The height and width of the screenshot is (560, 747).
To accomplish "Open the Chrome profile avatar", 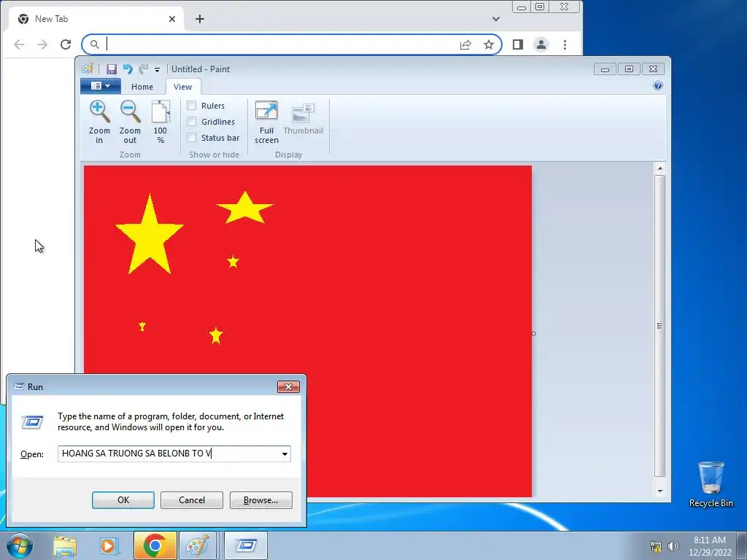I will pos(541,44).
